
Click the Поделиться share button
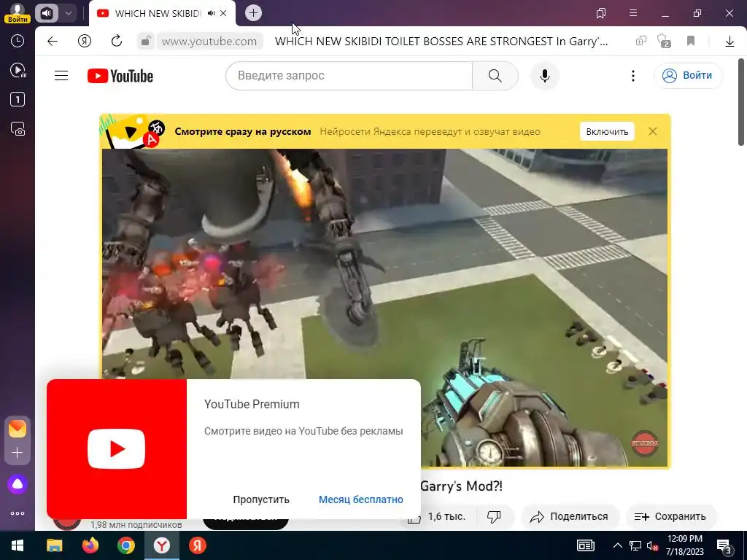click(x=569, y=516)
